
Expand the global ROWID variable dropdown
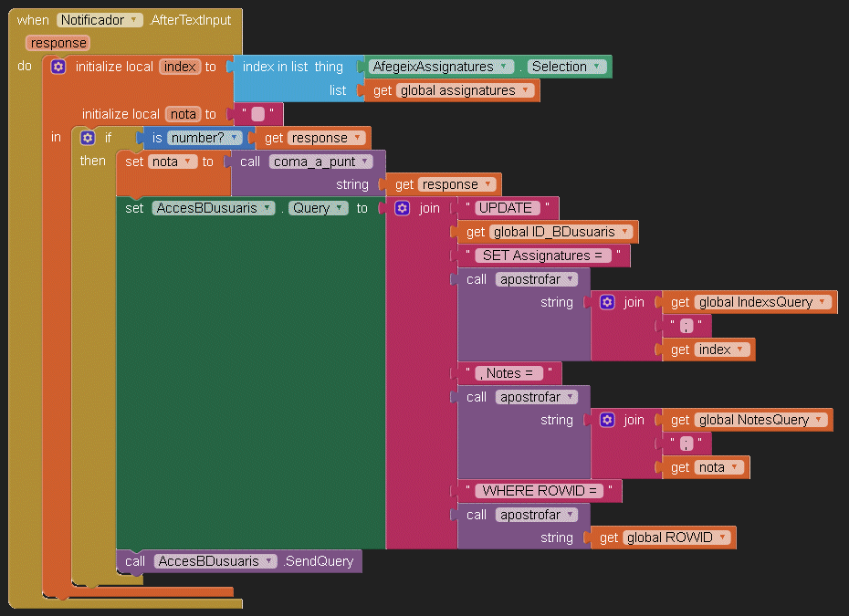point(723,538)
